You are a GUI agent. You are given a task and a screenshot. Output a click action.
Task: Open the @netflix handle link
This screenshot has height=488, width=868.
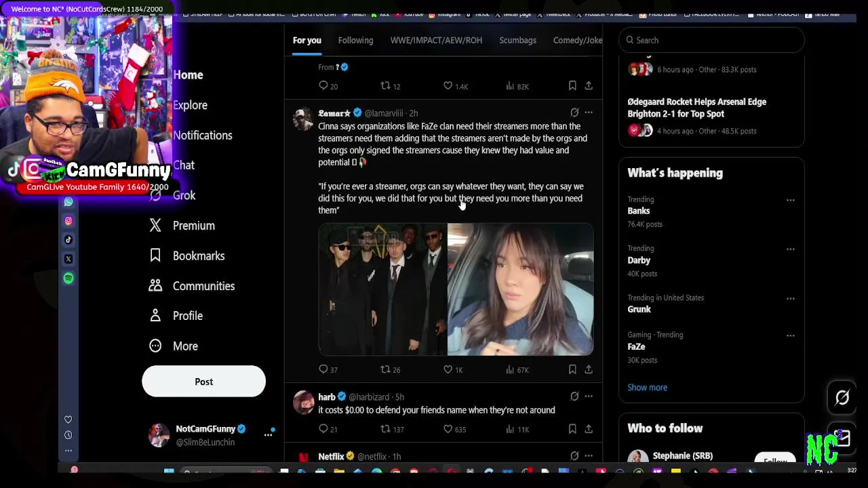coord(372,457)
